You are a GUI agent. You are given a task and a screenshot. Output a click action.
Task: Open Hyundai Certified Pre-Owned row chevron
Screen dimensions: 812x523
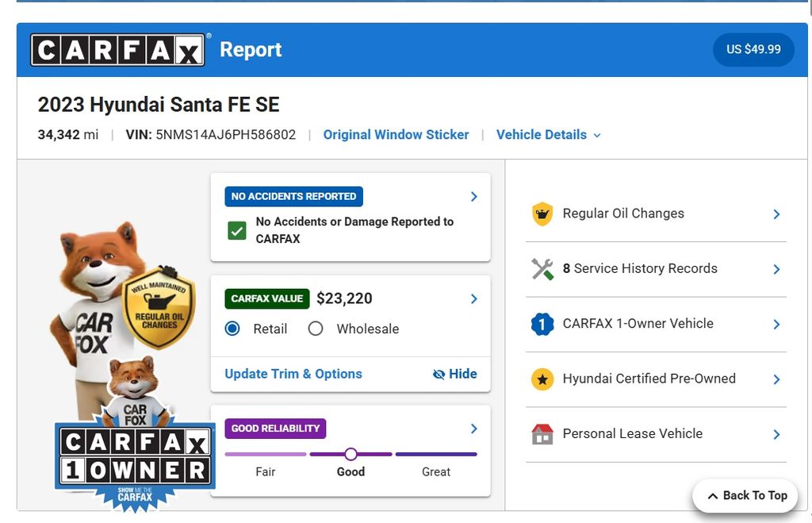tap(776, 379)
